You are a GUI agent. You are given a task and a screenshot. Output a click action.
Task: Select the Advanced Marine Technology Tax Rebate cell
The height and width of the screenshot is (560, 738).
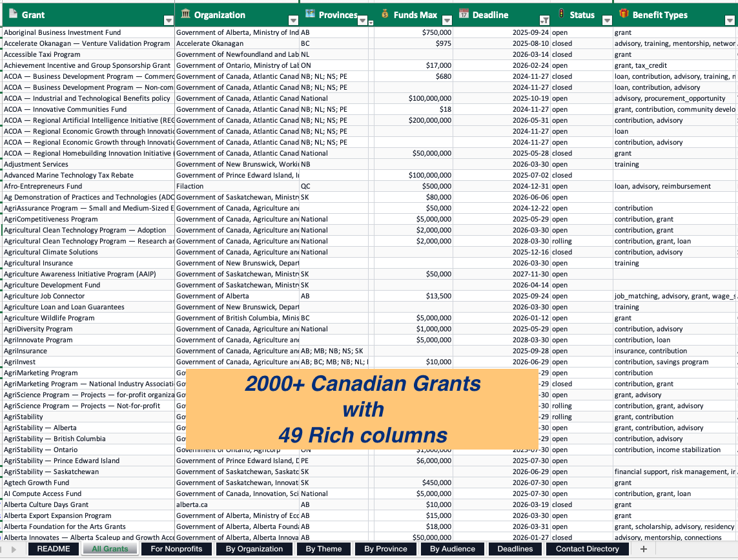[88, 175]
